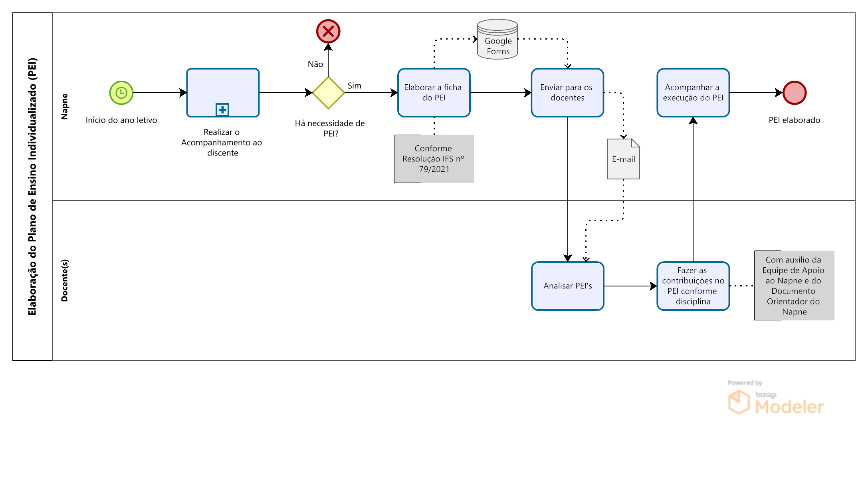The height and width of the screenshot is (477, 868).
Task: Click the Sim flow label
Action: tap(354, 86)
